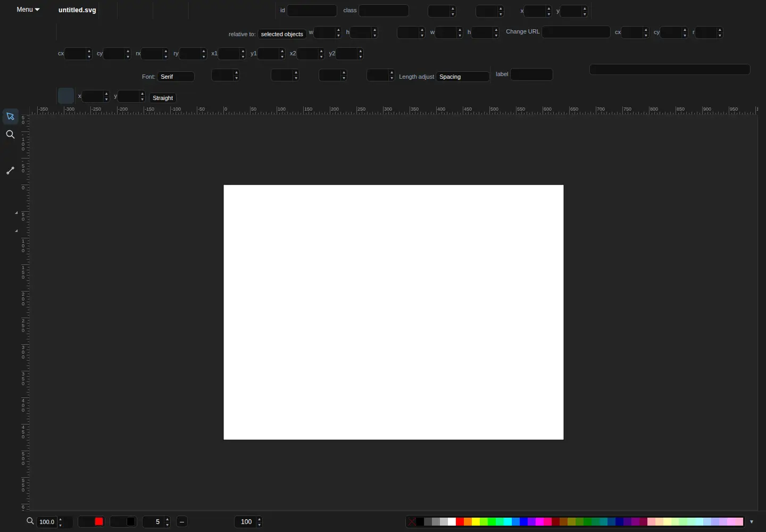Open the 'selected objects' alignment dropdown
766x532 pixels.
[282, 34]
